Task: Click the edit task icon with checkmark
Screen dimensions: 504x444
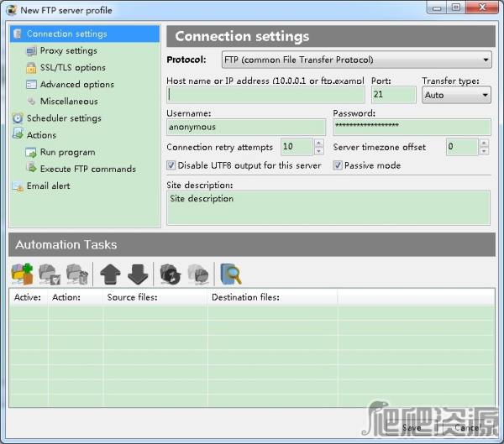Action: pyautogui.click(x=50, y=274)
